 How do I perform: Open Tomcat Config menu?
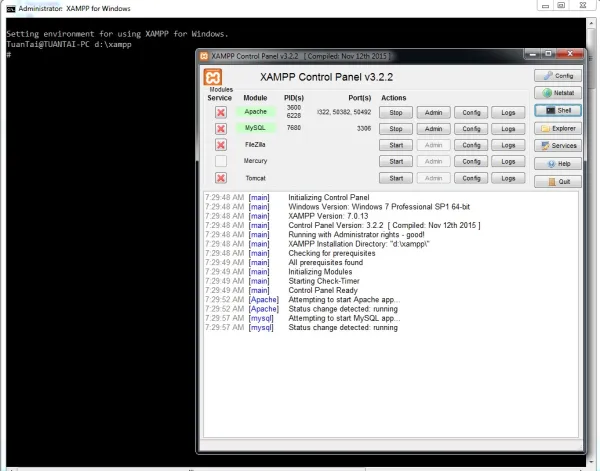pyautogui.click(x=471, y=178)
